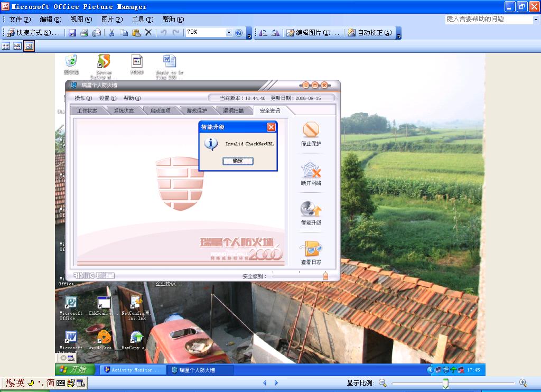Paste using the clipboard icon

coord(136,33)
